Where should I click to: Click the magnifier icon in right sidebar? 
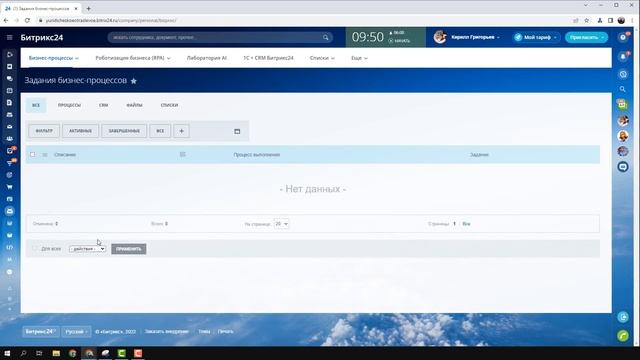point(623,89)
